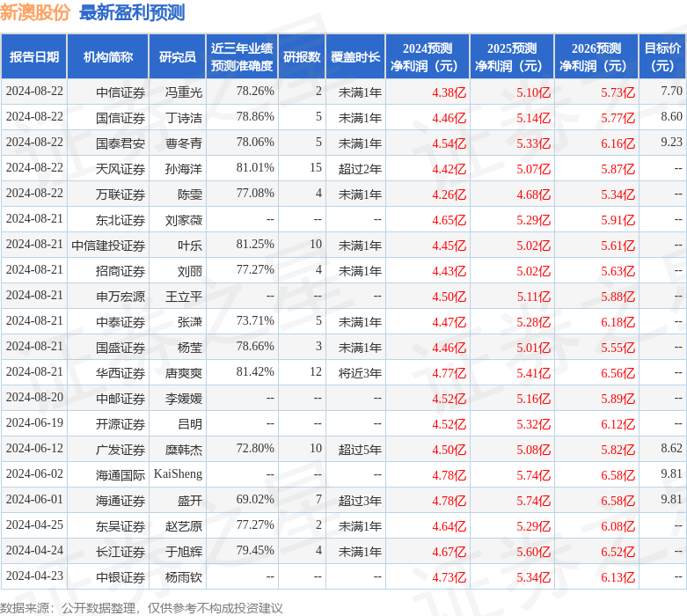Select the 2024预测净利润 column header

click(428, 57)
